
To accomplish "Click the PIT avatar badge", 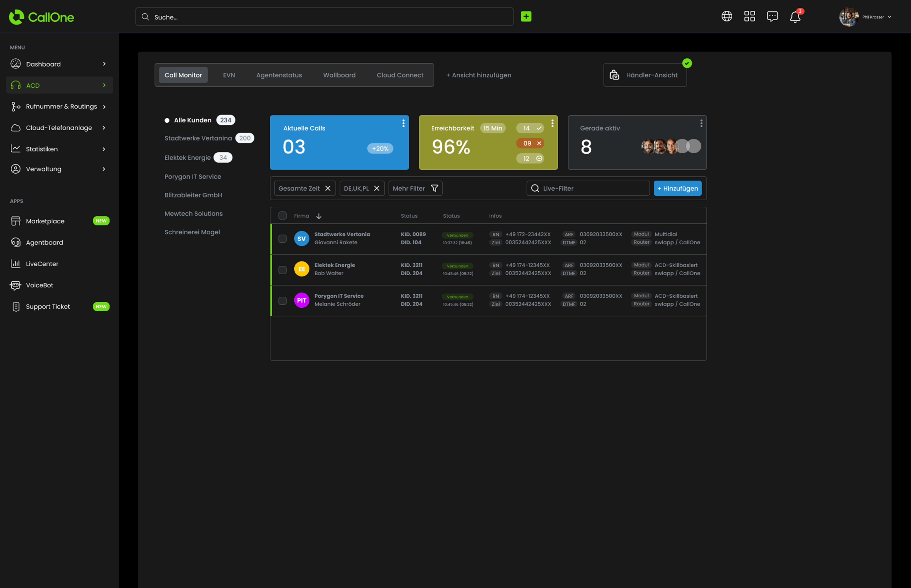I will click(302, 300).
